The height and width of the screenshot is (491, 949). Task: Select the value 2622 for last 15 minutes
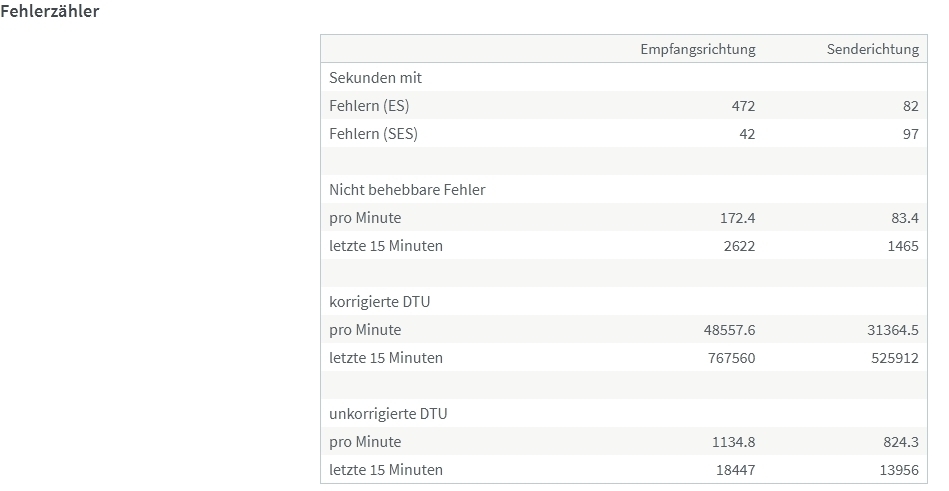tap(740, 246)
